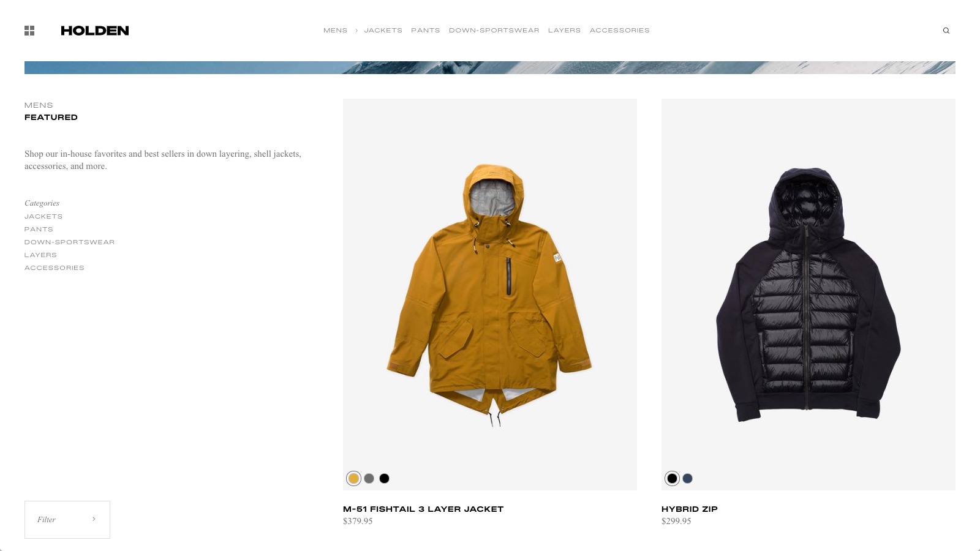Choose the navy swatch for Hybrid Zip

pos(687,479)
